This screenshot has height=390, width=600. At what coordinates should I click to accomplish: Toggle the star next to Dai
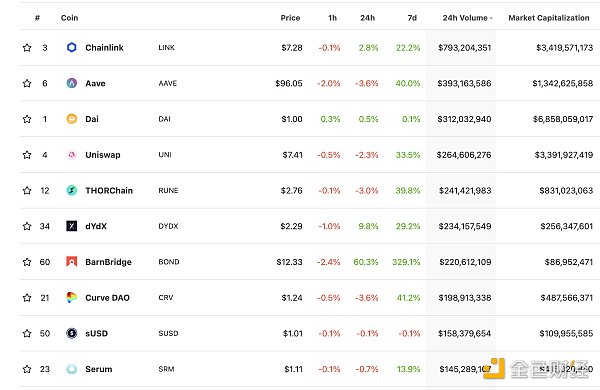click(27, 119)
